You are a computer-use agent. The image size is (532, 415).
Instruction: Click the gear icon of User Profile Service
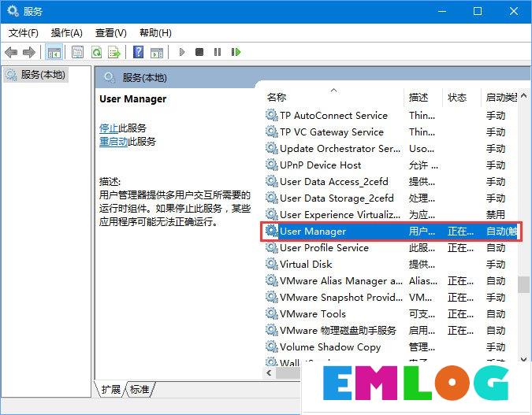pyautogui.click(x=272, y=247)
